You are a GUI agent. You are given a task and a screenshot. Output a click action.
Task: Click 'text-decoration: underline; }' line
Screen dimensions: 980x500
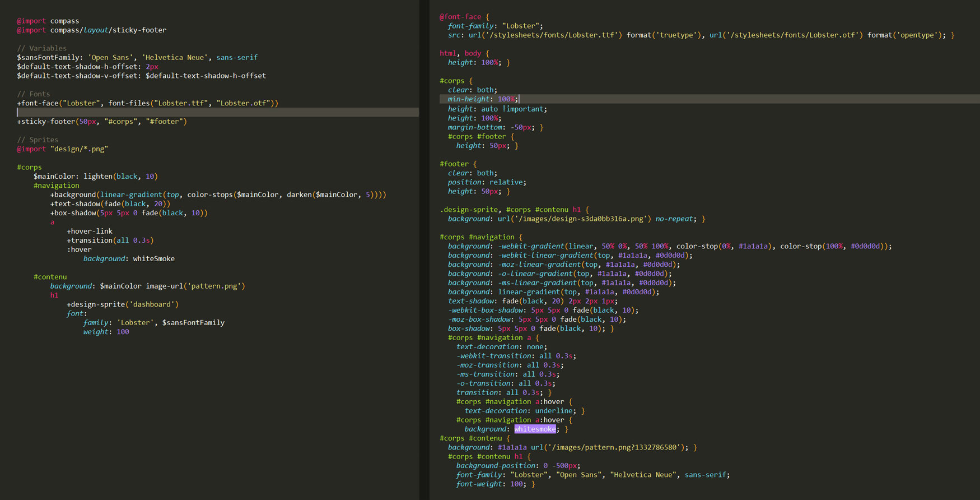[x=525, y=411]
